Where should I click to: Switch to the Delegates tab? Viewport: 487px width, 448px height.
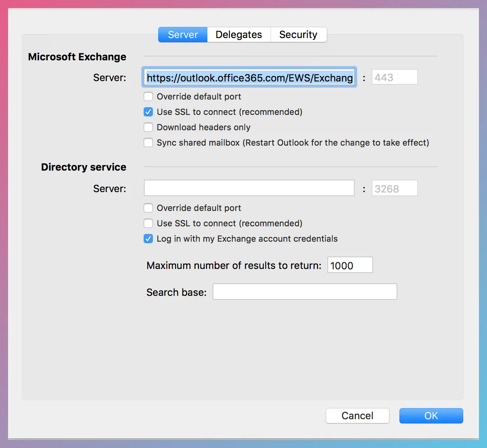(x=239, y=35)
